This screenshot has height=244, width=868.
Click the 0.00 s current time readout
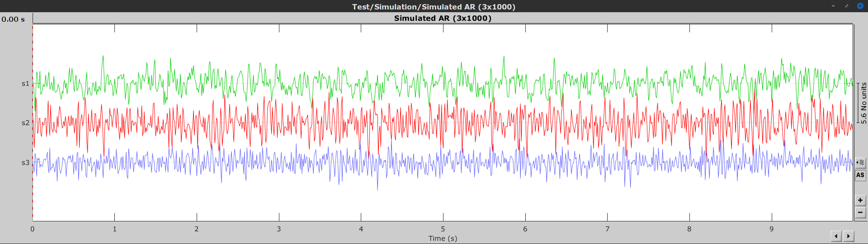pos(13,19)
